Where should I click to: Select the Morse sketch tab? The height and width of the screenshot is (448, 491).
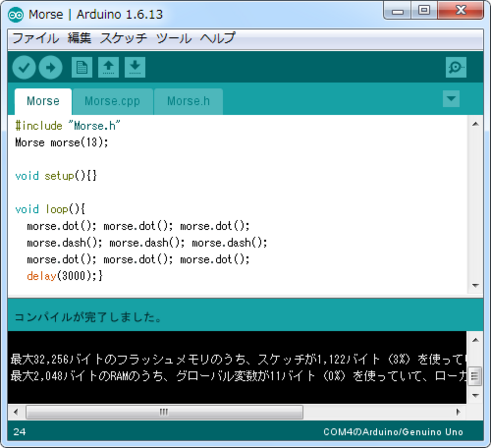coord(43,101)
